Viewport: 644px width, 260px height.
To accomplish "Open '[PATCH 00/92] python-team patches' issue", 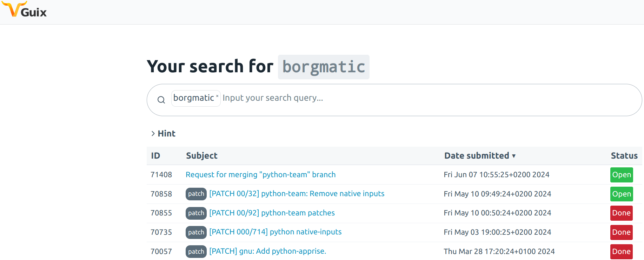I will 272,213.
